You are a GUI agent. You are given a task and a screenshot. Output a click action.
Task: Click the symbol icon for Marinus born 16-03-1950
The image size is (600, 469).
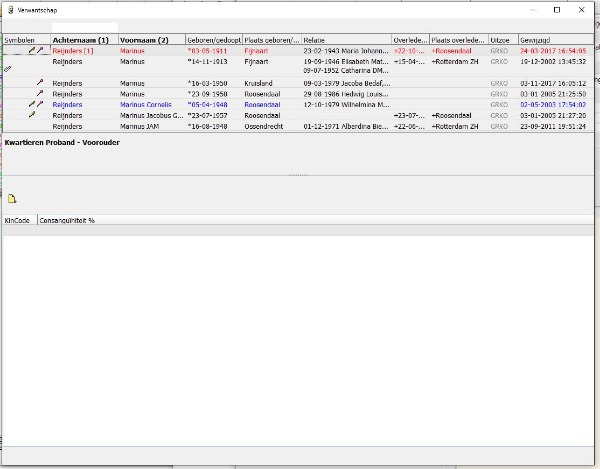40,82
